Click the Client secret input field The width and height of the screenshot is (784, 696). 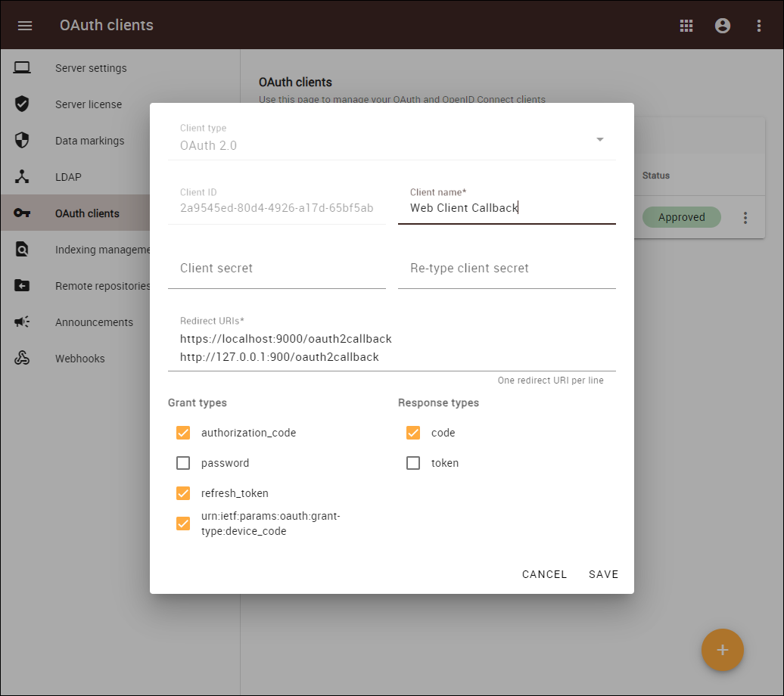pyautogui.click(x=276, y=269)
